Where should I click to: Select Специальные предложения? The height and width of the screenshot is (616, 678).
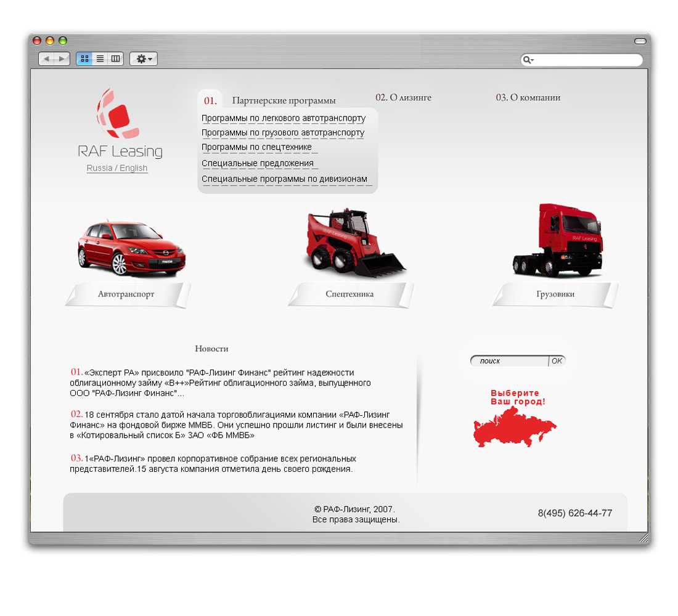(257, 163)
